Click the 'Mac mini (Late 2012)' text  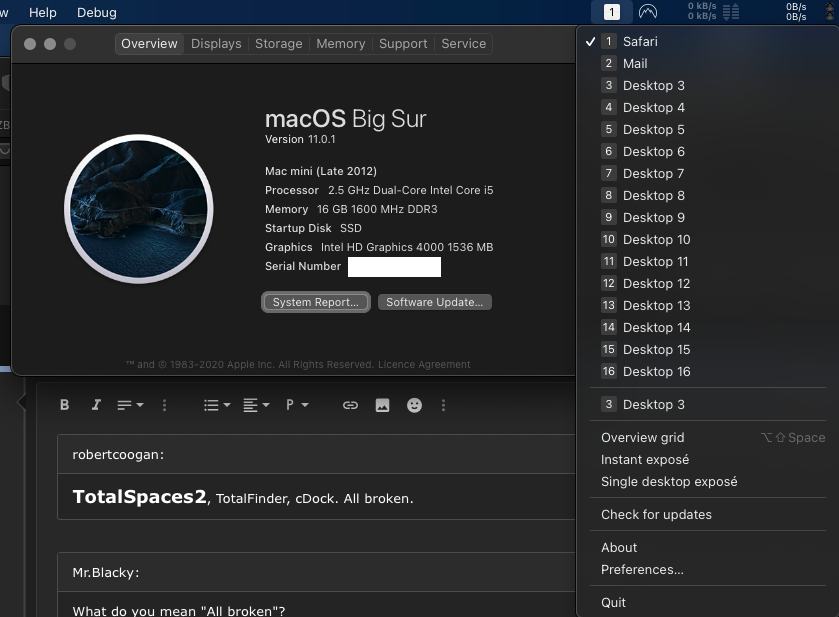(321, 171)
